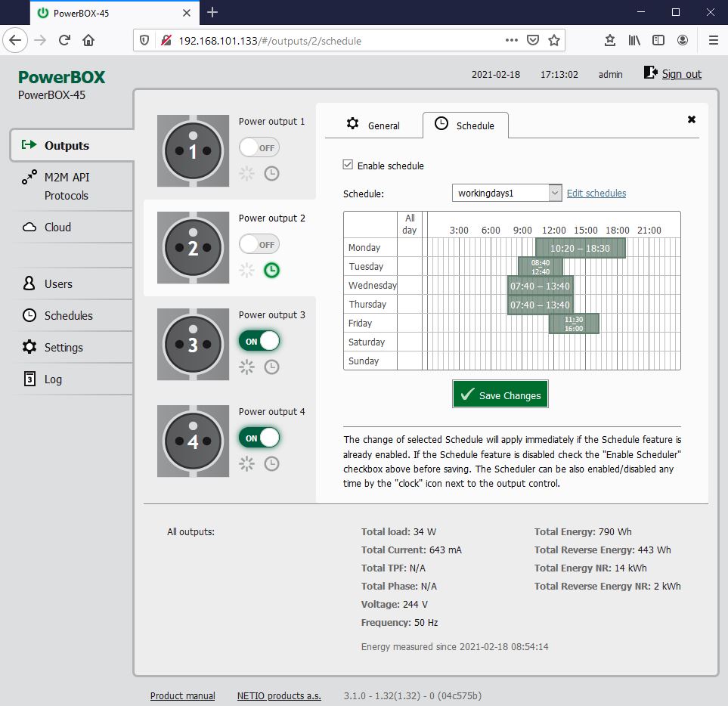Click the browser home icon

pyautogui.click(x=88, y=40)
